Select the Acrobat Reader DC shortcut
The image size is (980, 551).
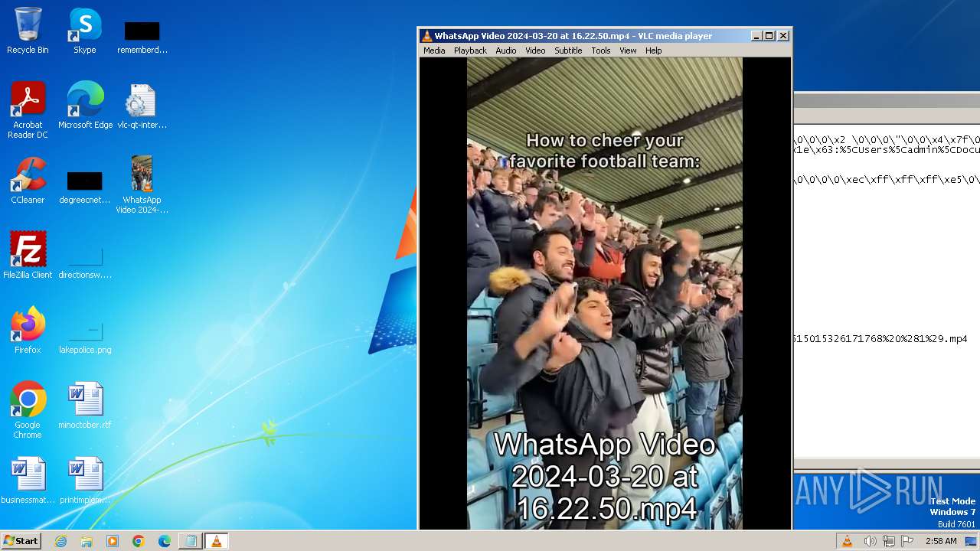tap(28, 110)
